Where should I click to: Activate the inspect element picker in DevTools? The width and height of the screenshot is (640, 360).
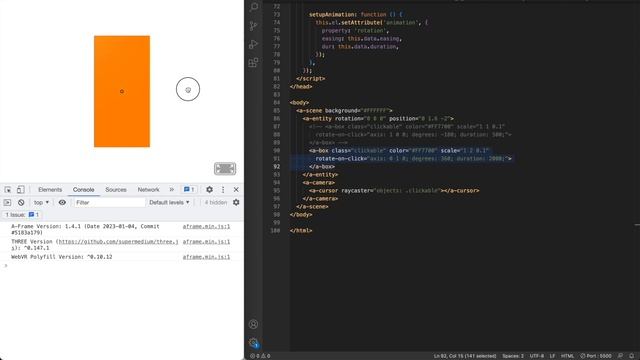8,189
